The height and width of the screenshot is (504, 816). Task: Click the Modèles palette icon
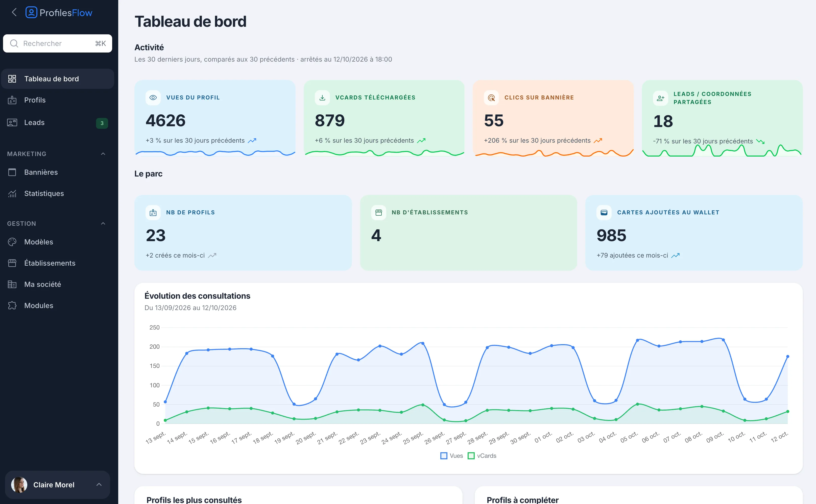12,242
